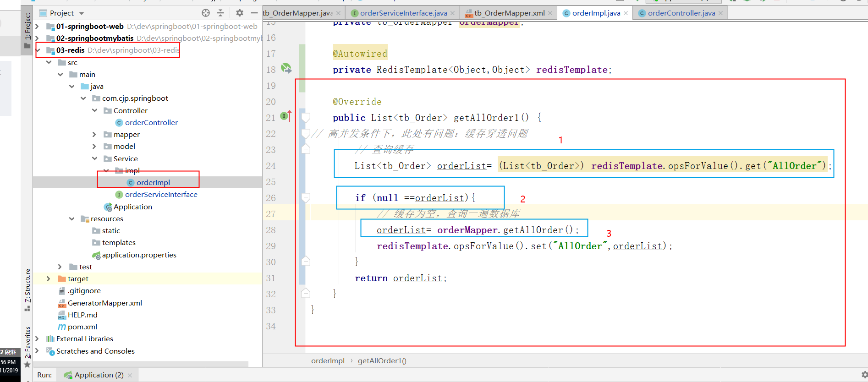Toggle the Favorites tool window side tab
Image resolution: width=868 pixels, height=382 pixels.
tap(27, 347)
